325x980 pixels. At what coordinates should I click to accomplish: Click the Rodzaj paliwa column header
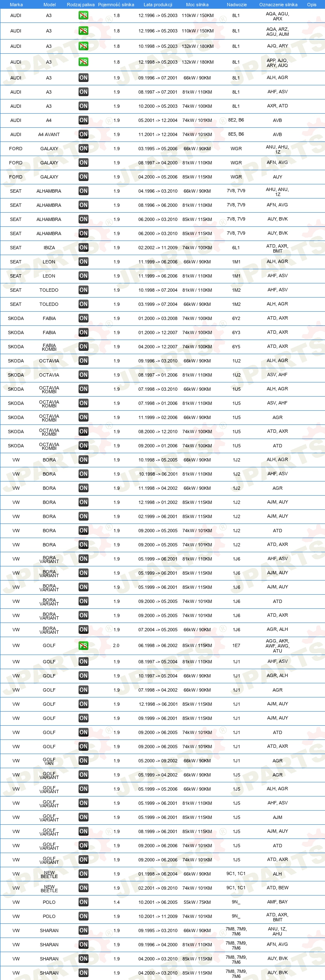tap(81, 5)
